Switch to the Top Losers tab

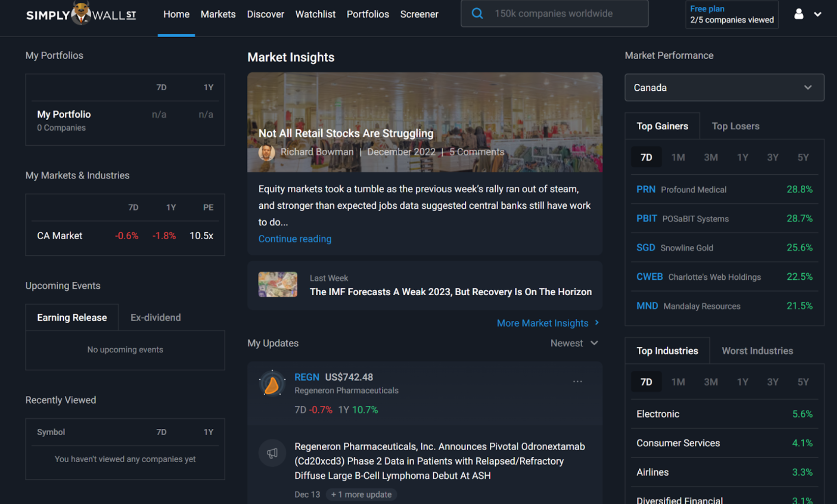[x=735, y=126]
